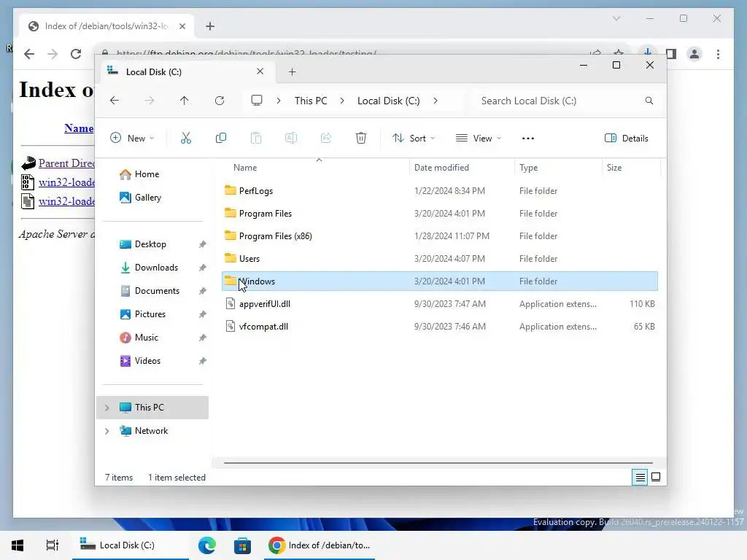Viewport: 747px width, 560px height.
Task: Go forward in File Explorer
Action: click(150, 101)
